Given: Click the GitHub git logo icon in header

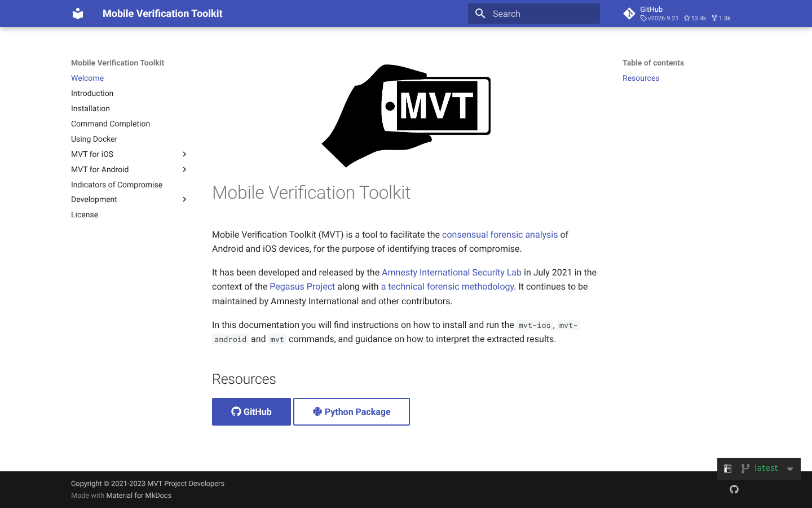Looking at the screenshot, I should tap(629, 14).
